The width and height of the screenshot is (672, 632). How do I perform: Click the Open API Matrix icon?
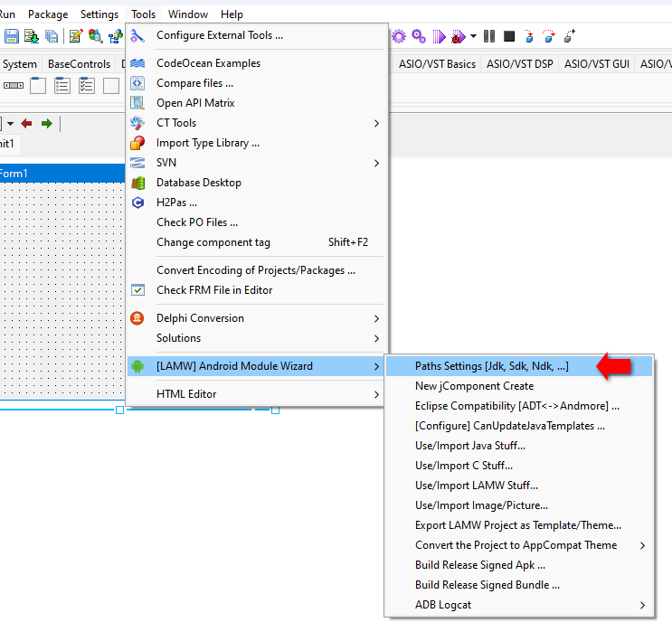(137, 103)
